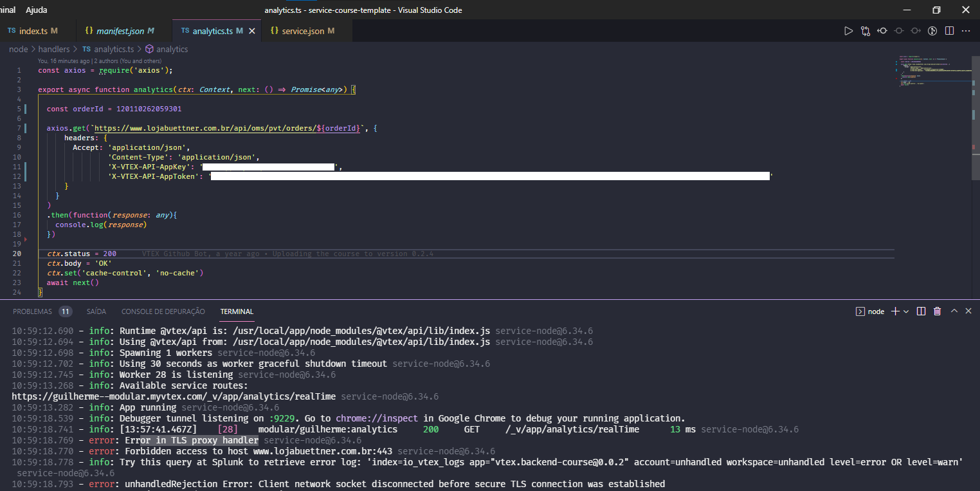Close the analytics.ts editor tab
Viewport: 980px width, 491px height.
click(x=251, y=31)
